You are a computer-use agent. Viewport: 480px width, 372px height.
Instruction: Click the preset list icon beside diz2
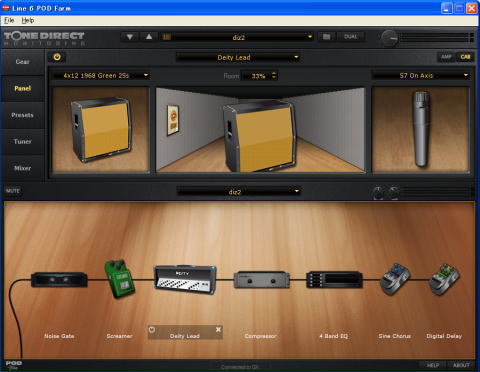167,37
